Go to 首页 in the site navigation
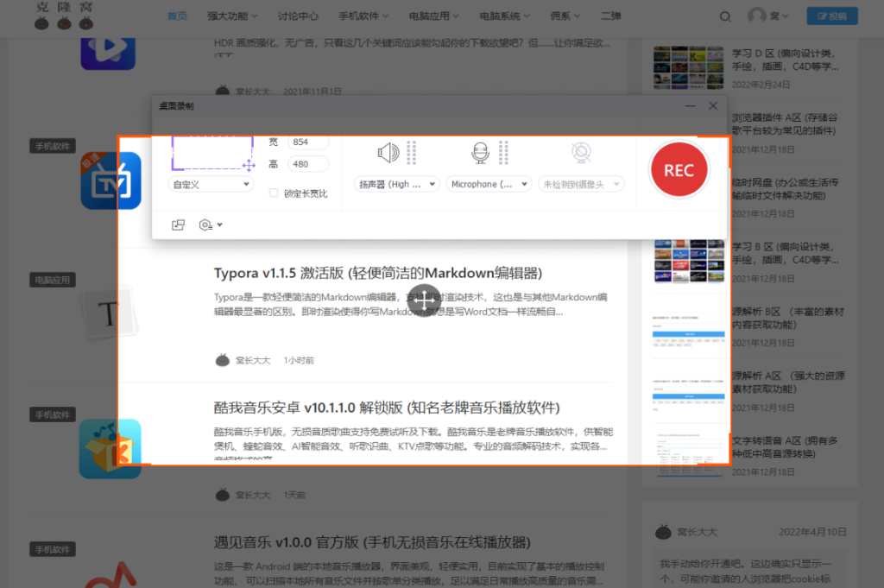 click(177, 16)
